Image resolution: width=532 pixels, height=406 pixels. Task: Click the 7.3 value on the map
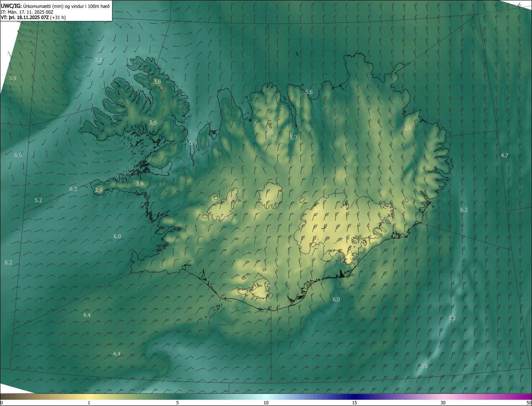pos(452,318)
